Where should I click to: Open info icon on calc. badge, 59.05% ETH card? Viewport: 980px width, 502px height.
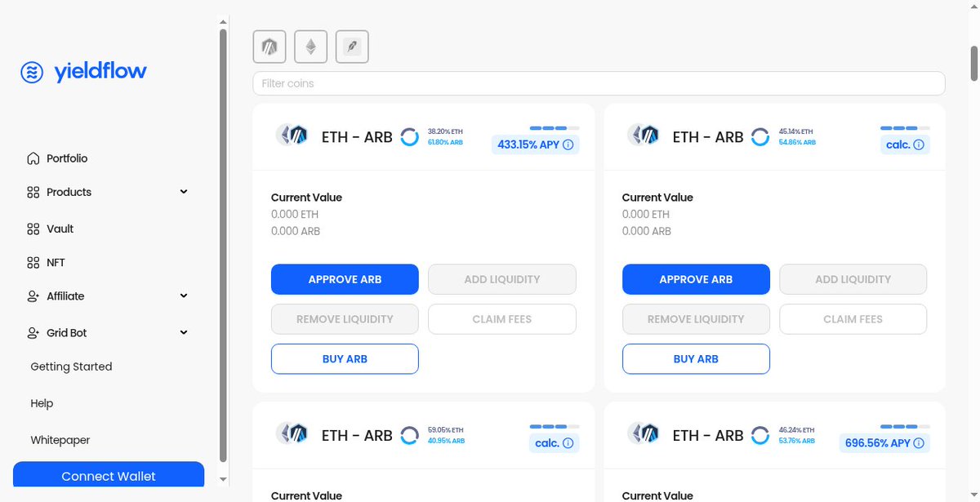(x=568, y=443)
